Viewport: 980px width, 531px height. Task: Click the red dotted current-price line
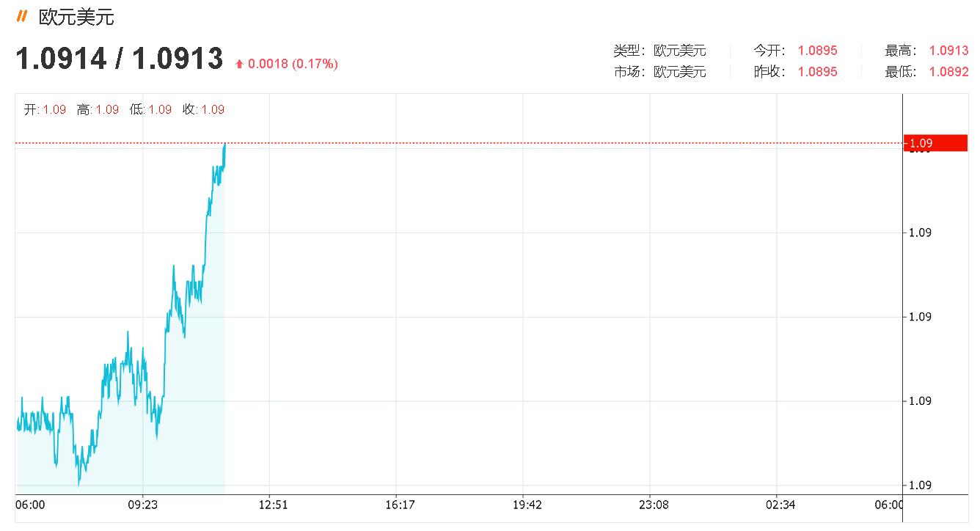[459, 143]
